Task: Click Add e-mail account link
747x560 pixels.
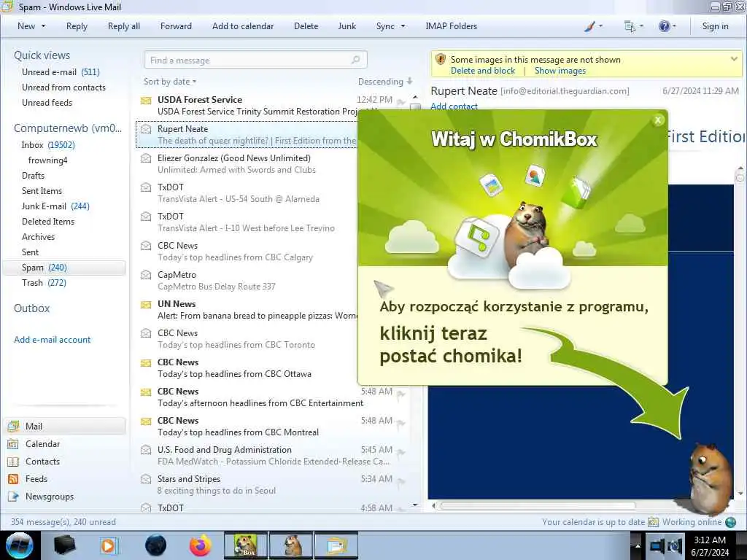Action: pos(52,340)
